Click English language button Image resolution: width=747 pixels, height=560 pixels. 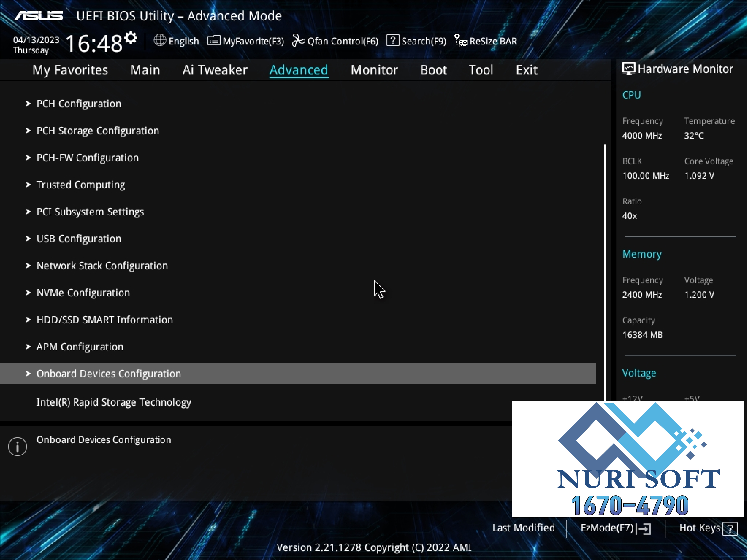pyautogui.click(x=184, y=41)
